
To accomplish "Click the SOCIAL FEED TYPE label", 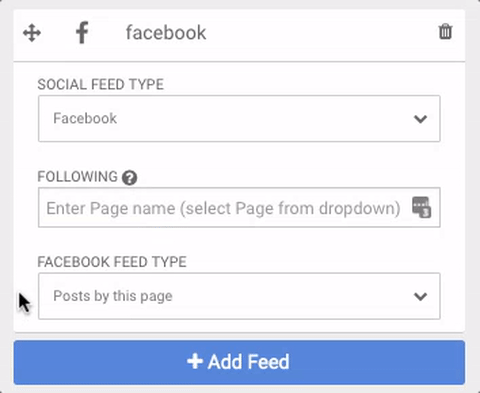I will [x=100, y=84].
